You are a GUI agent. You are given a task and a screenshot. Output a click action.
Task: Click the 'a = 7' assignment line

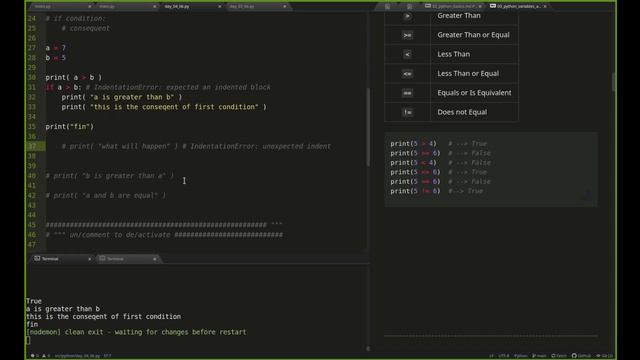coord(56,48)
